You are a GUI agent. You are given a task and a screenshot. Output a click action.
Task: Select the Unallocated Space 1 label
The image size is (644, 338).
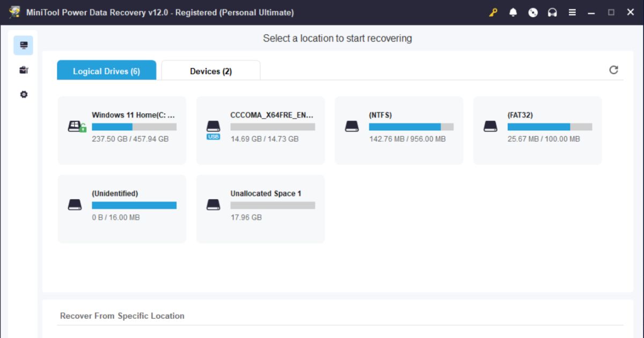[x=266, y=193]
